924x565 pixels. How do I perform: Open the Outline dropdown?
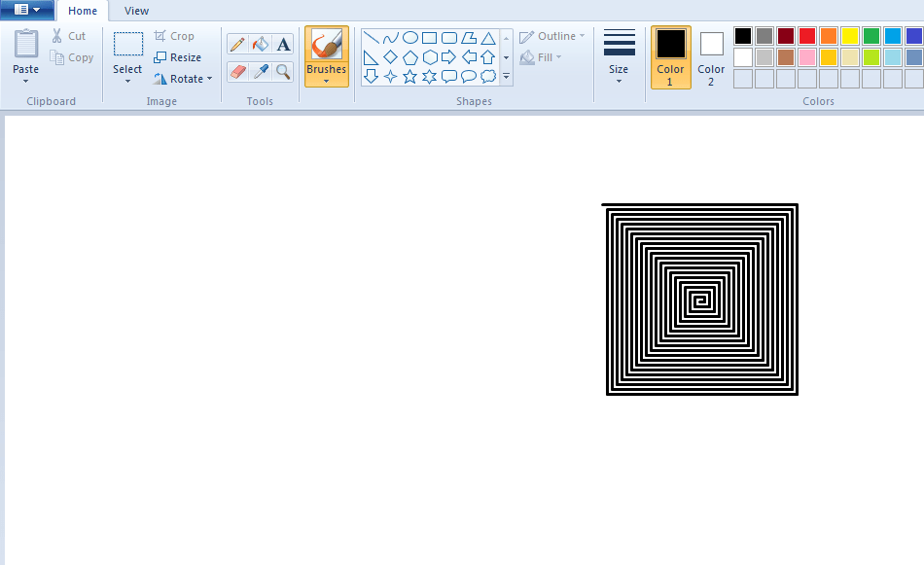551,35
